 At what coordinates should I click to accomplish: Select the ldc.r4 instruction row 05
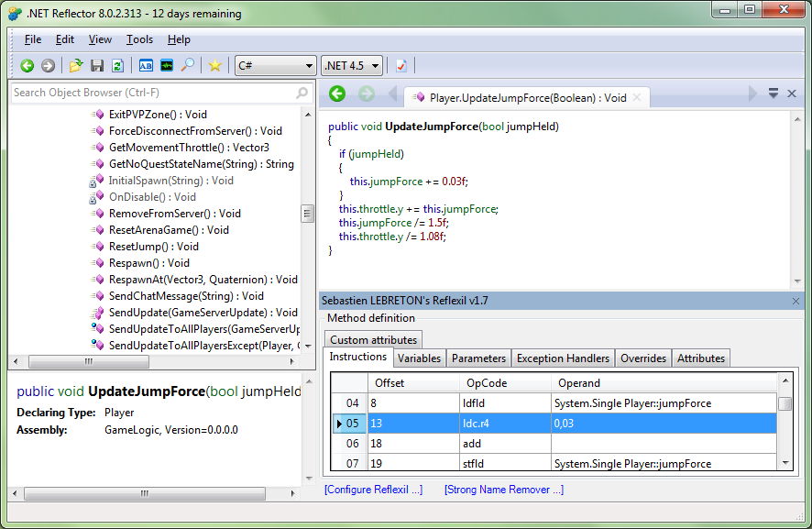coord(554,424)
